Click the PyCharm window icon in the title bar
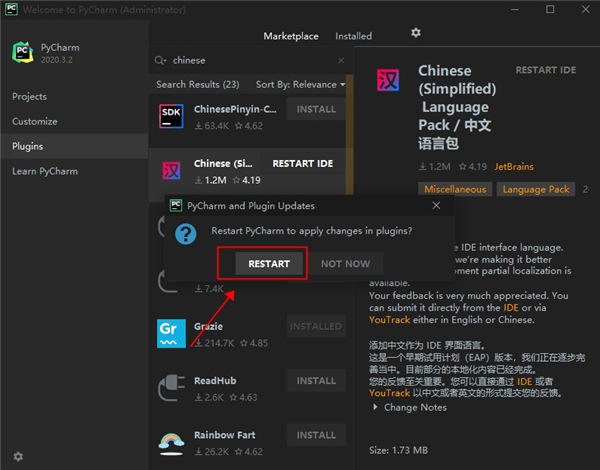The height and width of the screenshot is (470, 600). pyautogui.click(x=11, y=9)
